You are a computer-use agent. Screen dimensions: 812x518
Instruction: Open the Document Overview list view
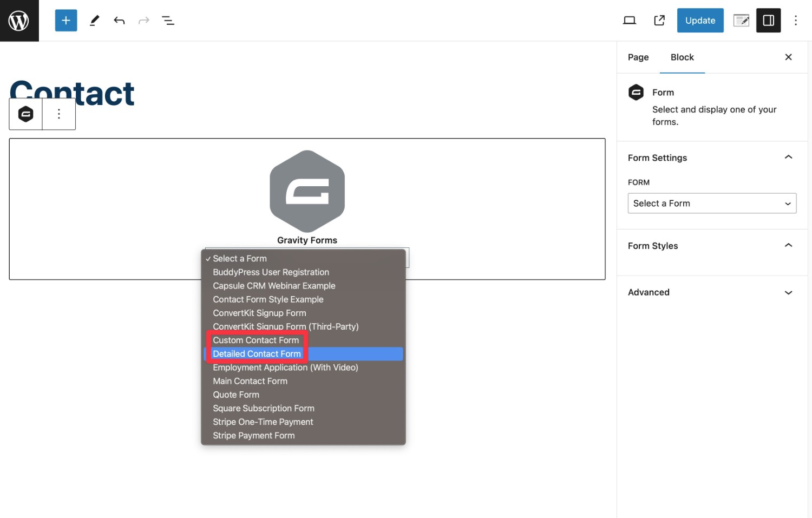pyautogui.click(x=168, y=21)
